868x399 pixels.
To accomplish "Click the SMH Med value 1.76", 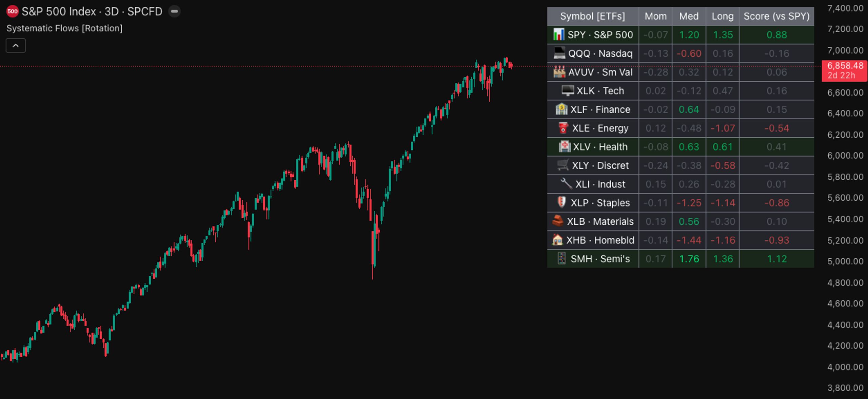I will 689,259.
